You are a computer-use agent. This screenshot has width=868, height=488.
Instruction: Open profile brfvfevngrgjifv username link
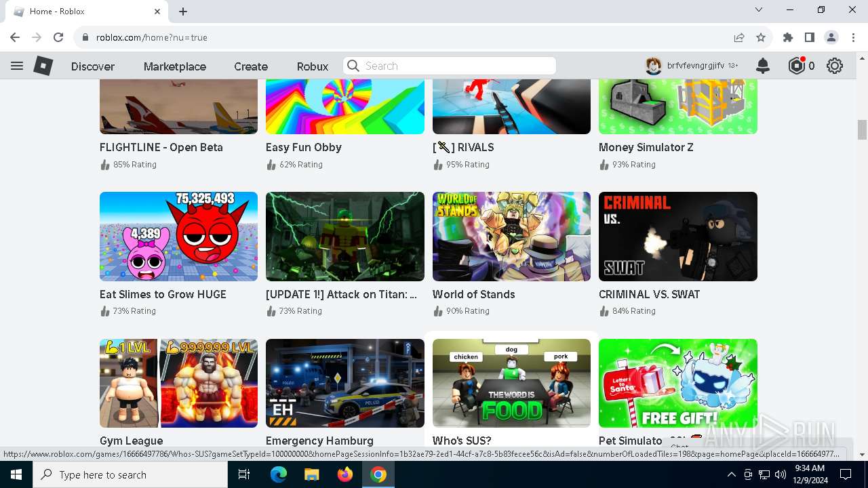696,66
